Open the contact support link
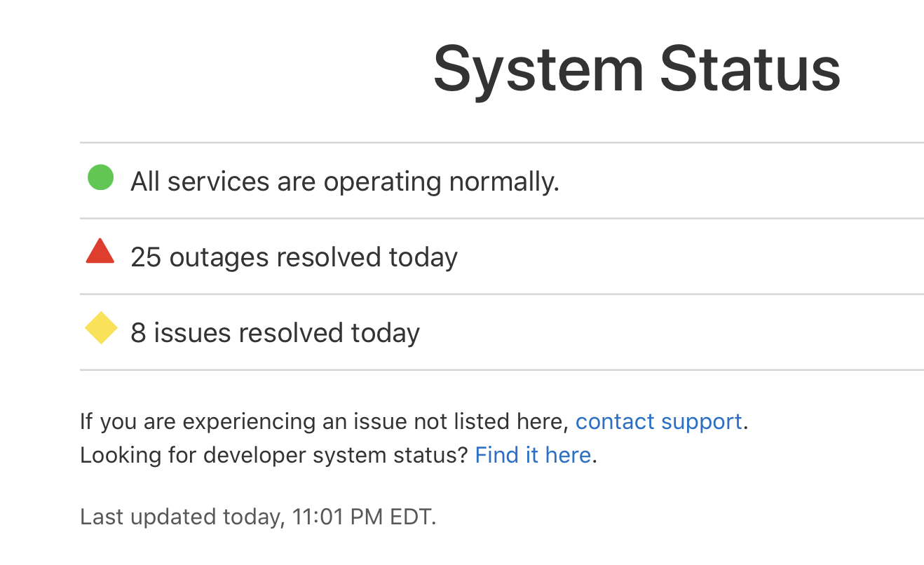Image resolution: width=924 pixels, height=565 pixels. pyautogui.click(x=658, y=421)
